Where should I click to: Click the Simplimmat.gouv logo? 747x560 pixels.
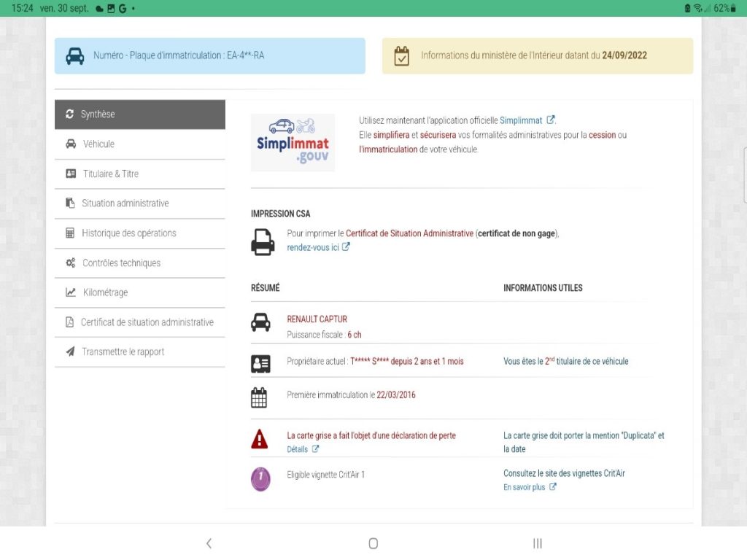(293, 142)
